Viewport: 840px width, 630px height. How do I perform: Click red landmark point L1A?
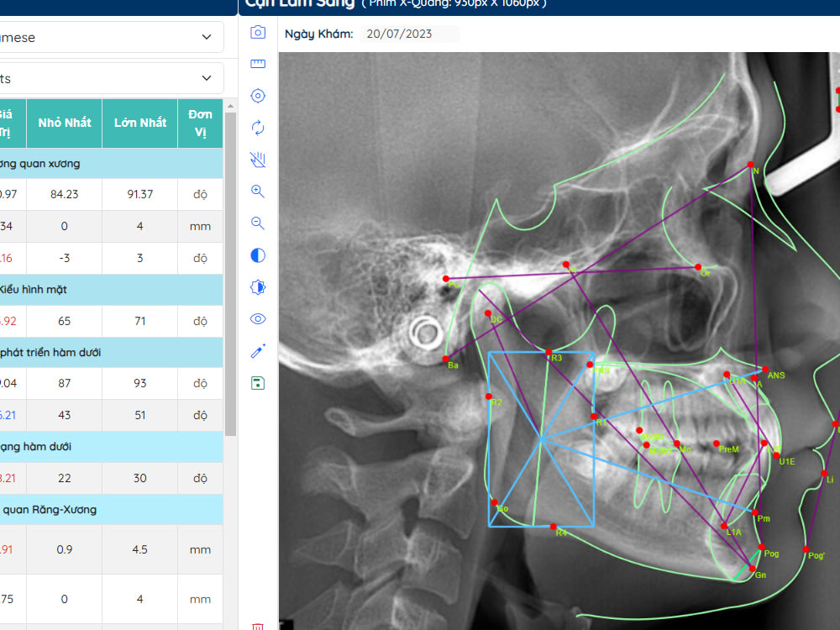coord(724,526)
